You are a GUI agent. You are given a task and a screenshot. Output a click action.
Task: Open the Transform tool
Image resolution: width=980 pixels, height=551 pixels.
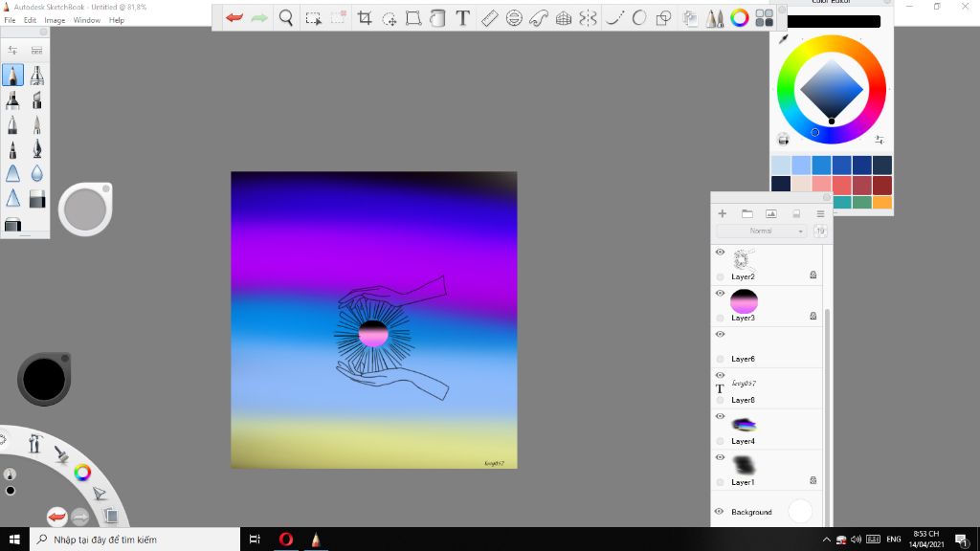click(413, 18)
